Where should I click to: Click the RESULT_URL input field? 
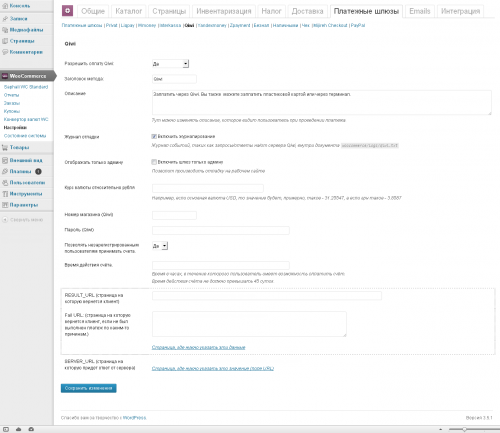[x=267, y=296]
